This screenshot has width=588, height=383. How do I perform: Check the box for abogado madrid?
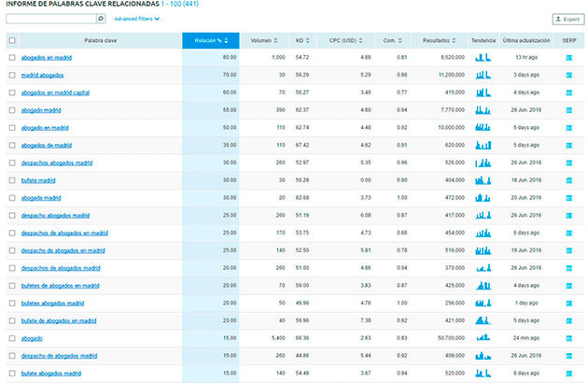pyautogui.click(x=12, y=110)
